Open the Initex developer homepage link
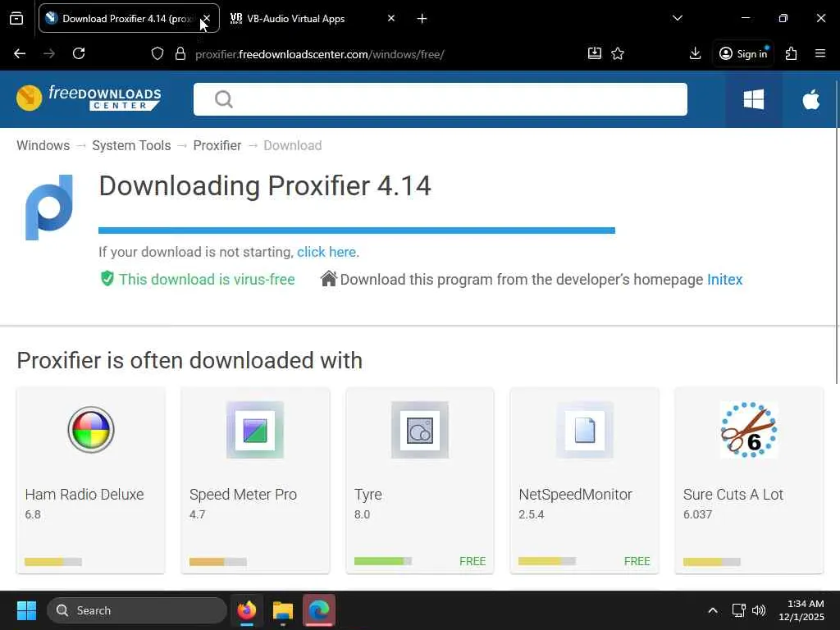The height and width of the screenshot is (630, 840). (725, 280)
